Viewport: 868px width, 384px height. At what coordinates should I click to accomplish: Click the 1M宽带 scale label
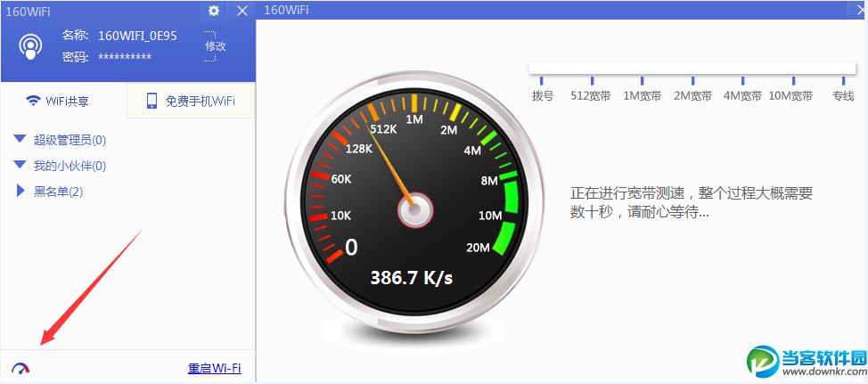click(x=643, y=96)
